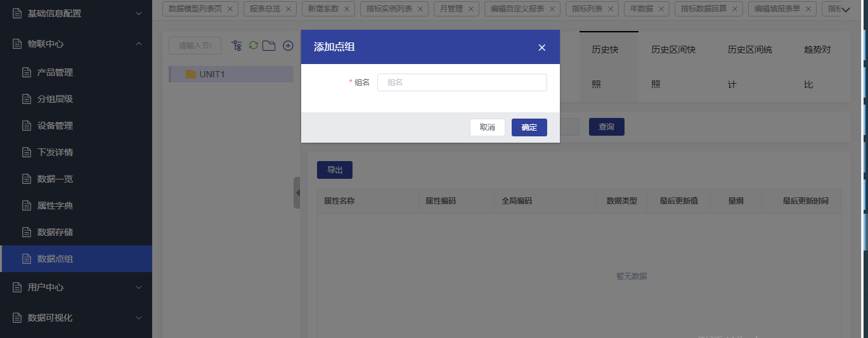
Task: Open 设备管理 in the sidebar
Action: 55,126
